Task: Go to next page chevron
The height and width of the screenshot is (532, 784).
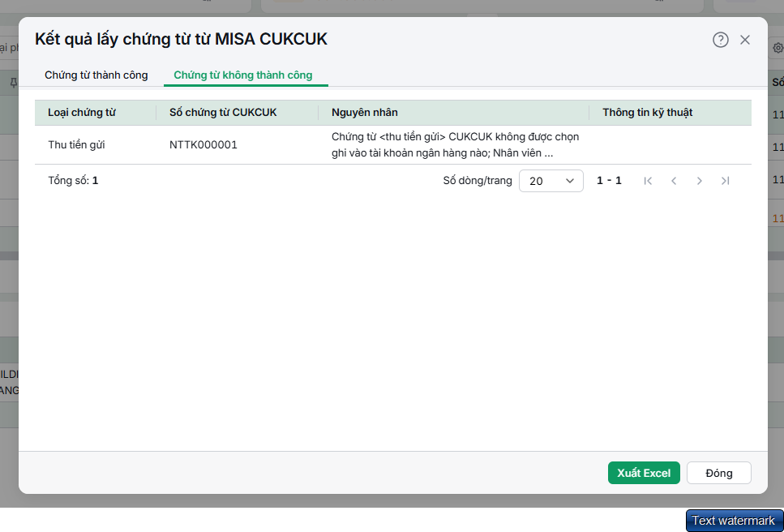Action: [x=700, y=181]
